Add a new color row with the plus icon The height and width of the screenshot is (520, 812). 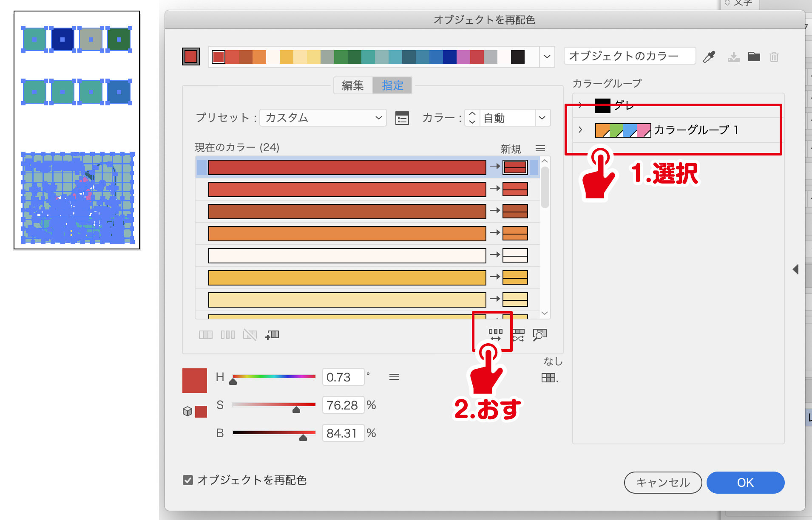273,335
